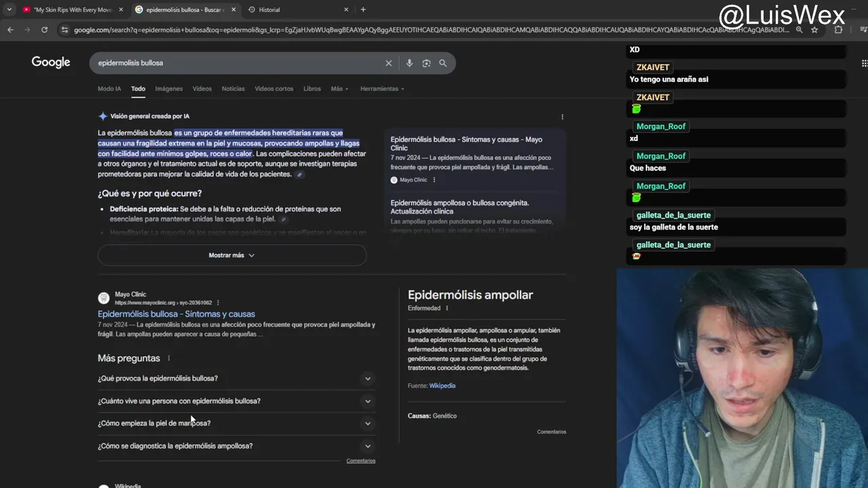Switch to Videos cortos results
The image size is (868, 488).
click(x=274, y=89)
